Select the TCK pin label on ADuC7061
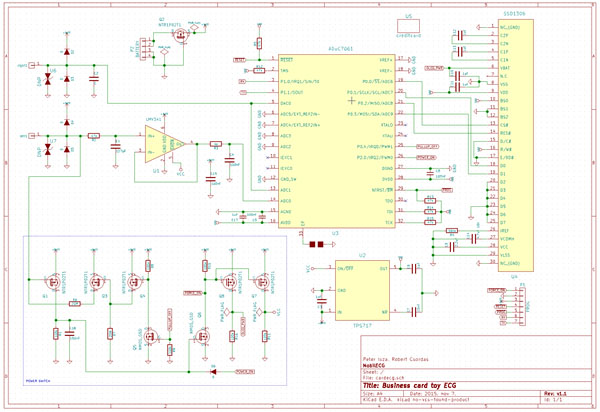600x412 pixels. pos(389,223)
